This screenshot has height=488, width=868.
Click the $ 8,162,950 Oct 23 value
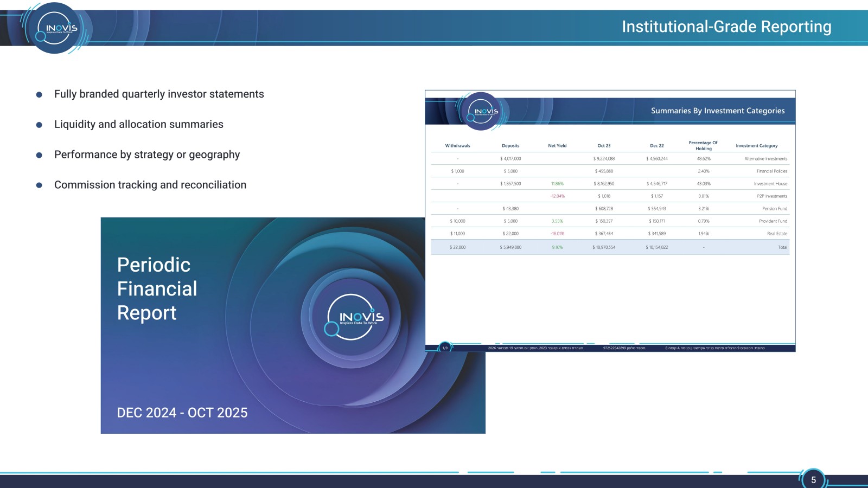604,184
